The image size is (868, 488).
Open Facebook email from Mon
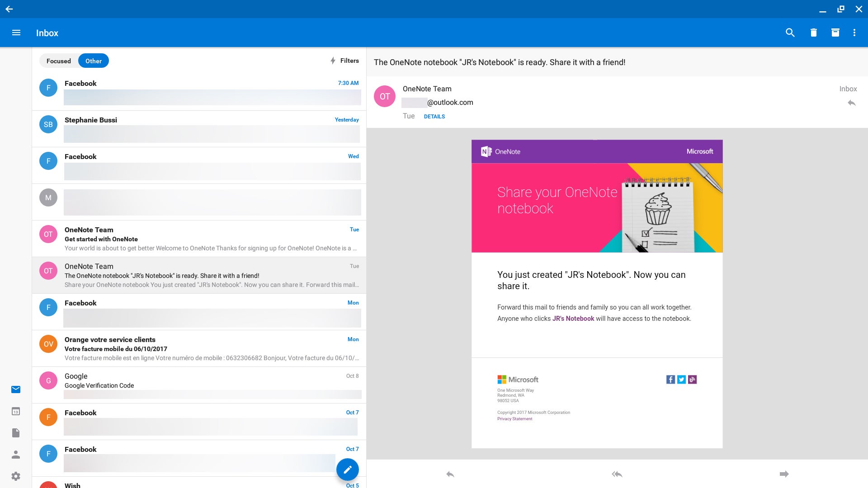coord(199,312)
